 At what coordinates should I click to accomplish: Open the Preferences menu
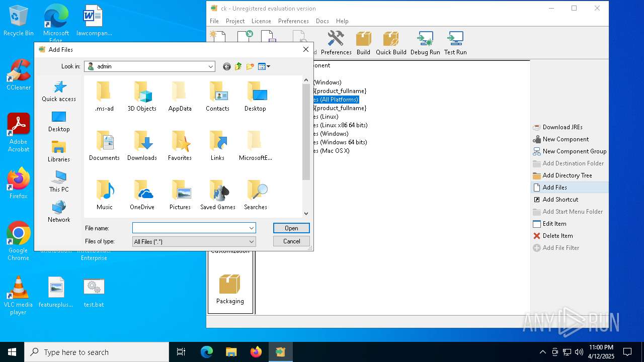pos(293,21)
